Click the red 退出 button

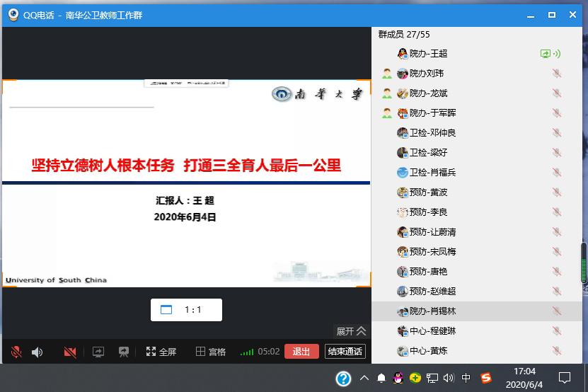pos(301,352)
